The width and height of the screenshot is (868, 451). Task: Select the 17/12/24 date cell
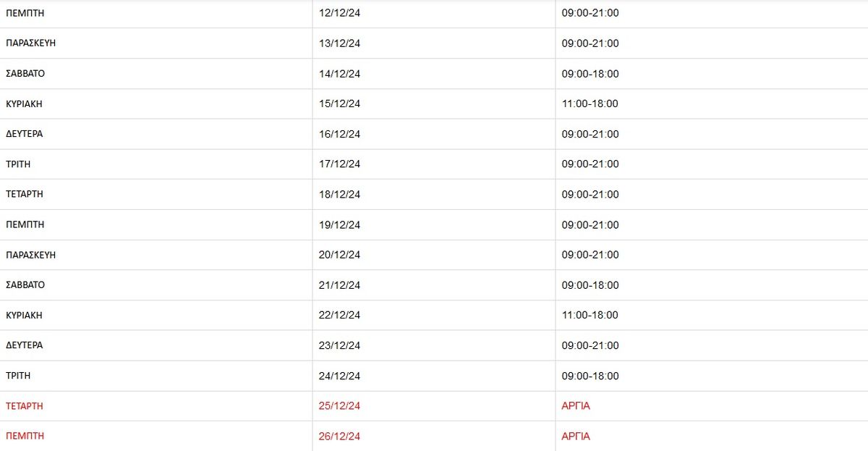point(339,164)
